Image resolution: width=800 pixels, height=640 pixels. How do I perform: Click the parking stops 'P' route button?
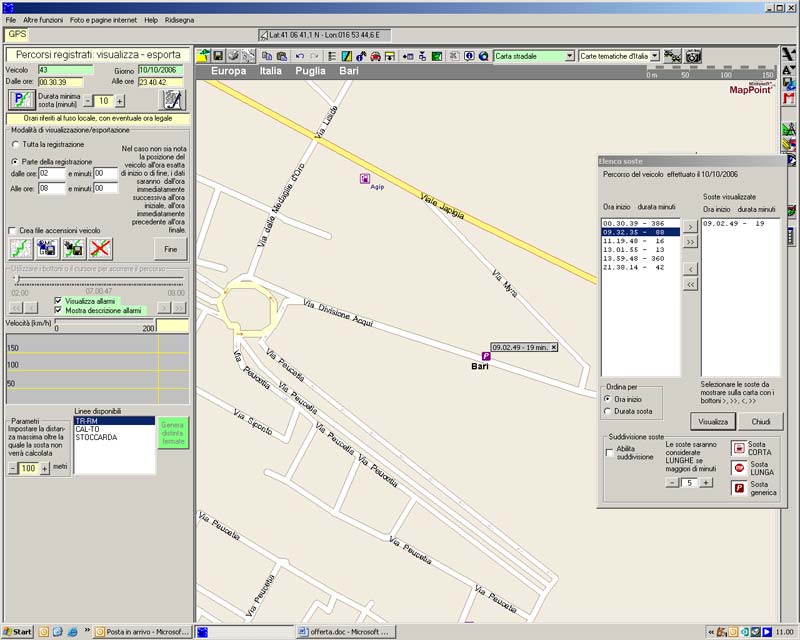21,100
